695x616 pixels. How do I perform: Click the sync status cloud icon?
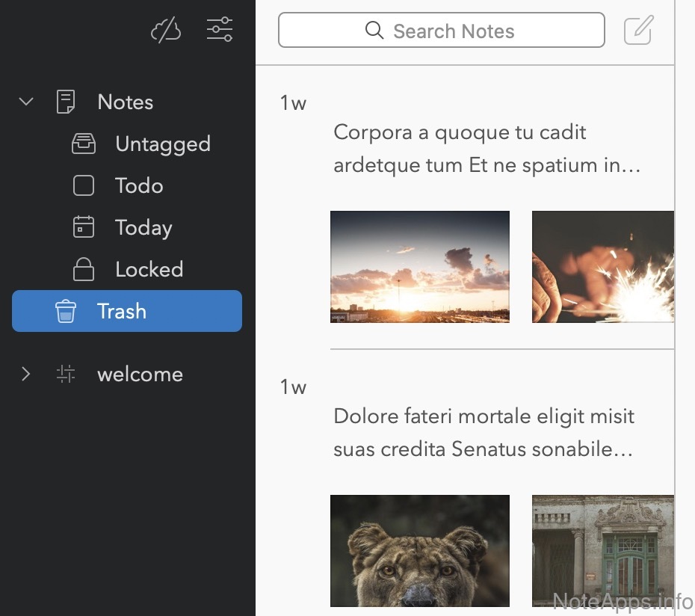coord(166,31)
